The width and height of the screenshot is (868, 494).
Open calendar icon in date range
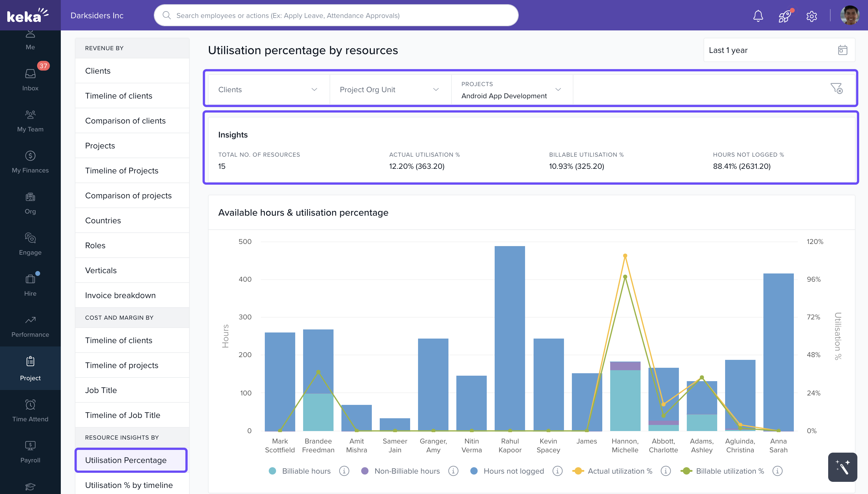click(x=842, y=50)
